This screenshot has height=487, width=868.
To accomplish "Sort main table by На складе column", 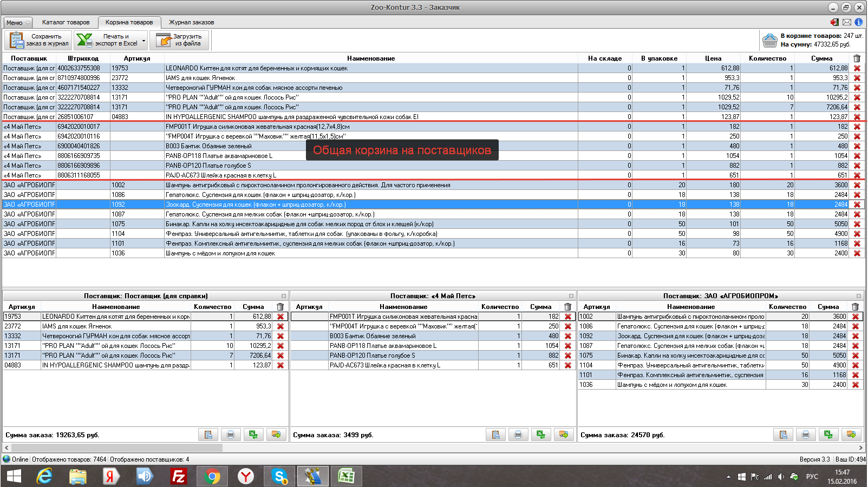I will coord(605,58).
